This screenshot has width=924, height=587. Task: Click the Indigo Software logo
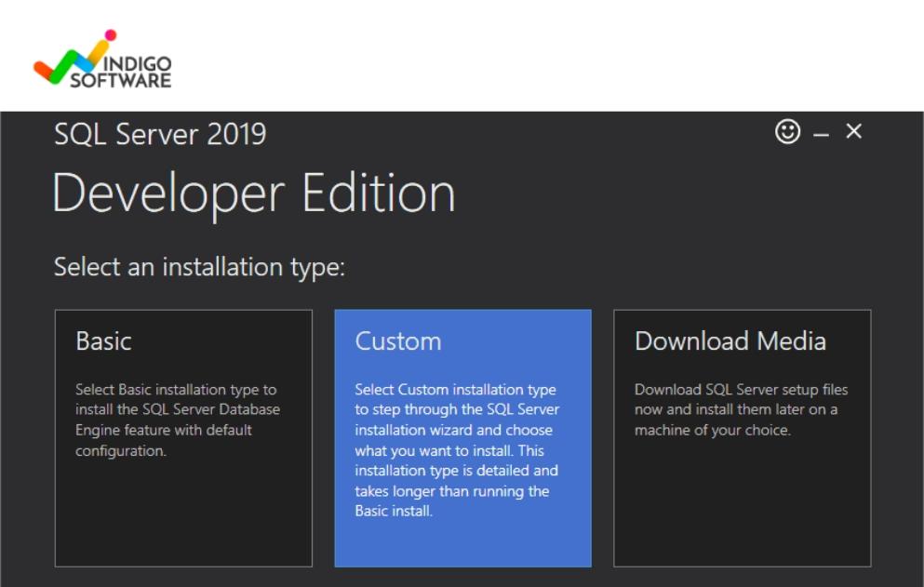point(102,59)
